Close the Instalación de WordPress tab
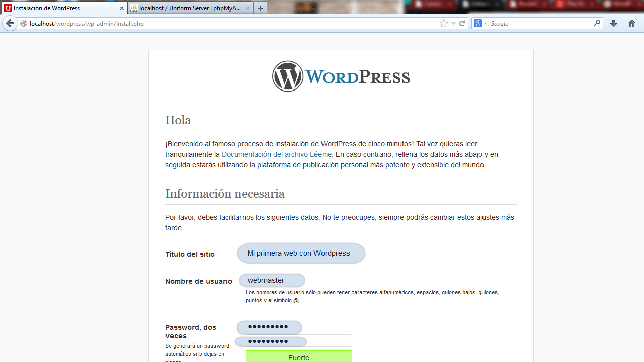 tap(121, 8)
